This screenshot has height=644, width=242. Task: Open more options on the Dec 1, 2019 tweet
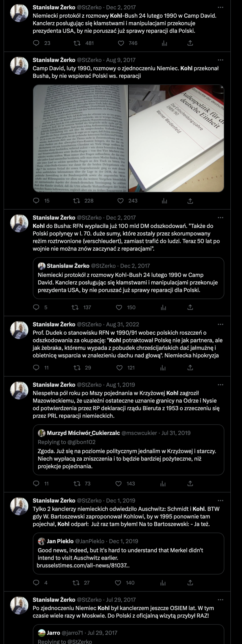[x=221, y=500]
